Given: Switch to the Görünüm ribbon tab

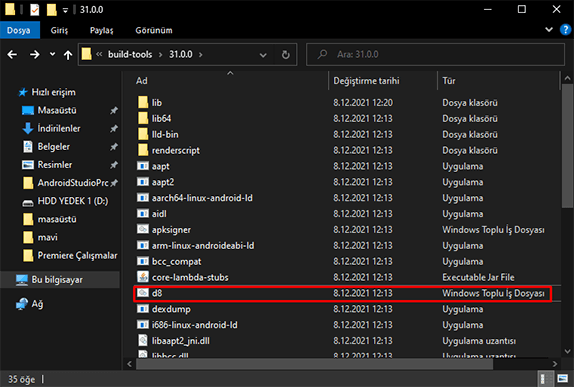Looking at the screenshot, I should pyautogui.click(x=154, y=30).
